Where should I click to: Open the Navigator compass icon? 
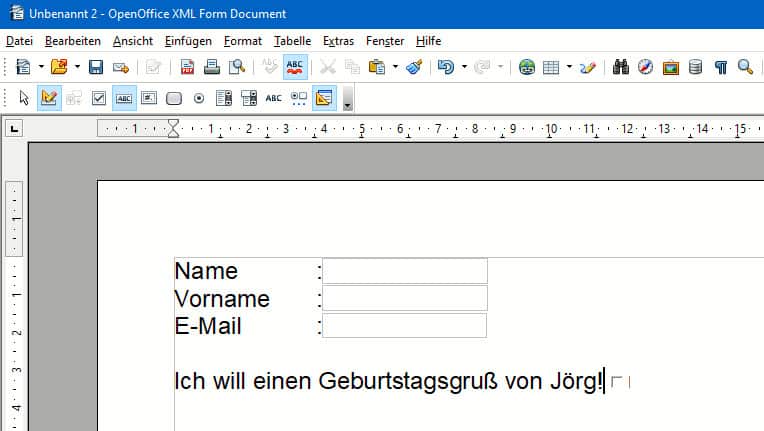coord(645,67)
